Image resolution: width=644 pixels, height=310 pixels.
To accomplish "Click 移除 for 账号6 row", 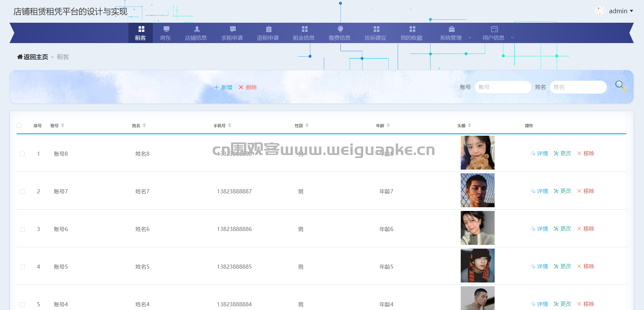I will click(x=586, y=229).
